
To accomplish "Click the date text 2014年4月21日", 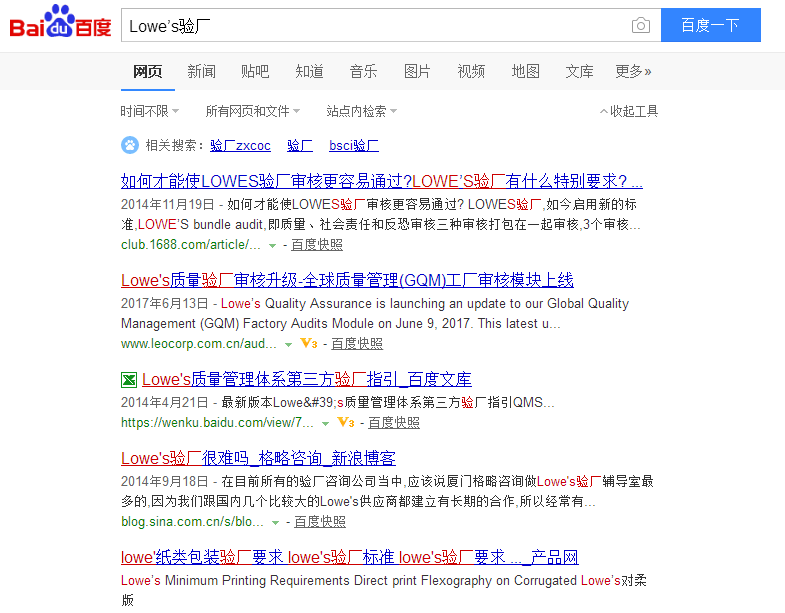I will pos(164,403).
